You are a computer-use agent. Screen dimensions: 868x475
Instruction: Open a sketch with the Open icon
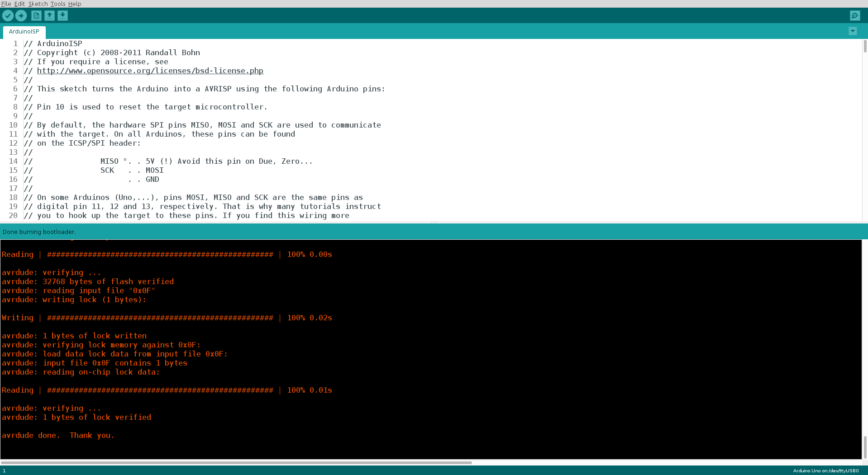pos(49,16)
